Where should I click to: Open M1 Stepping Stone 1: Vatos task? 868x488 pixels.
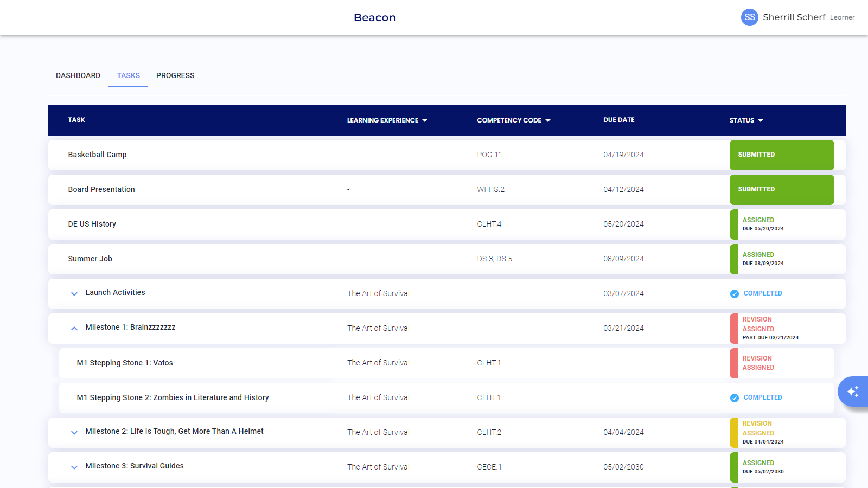(x=125, y=363)
